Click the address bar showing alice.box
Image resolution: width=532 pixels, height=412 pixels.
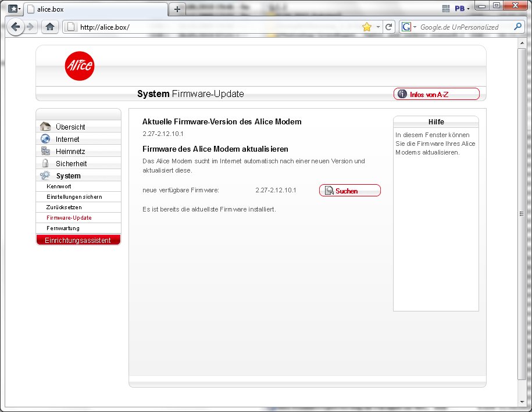tap(215, 27)
